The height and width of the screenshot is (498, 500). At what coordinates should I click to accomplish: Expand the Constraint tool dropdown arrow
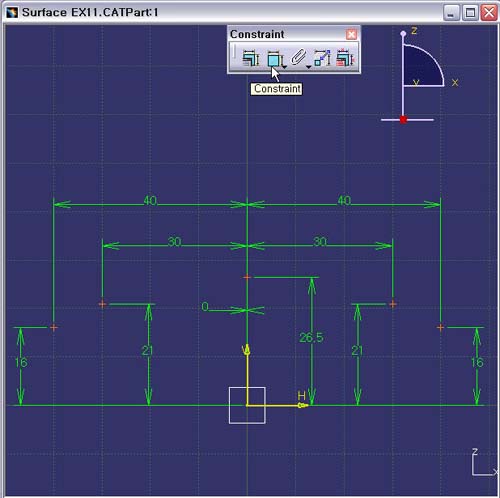pyautogui.click(x=284, y=67)
